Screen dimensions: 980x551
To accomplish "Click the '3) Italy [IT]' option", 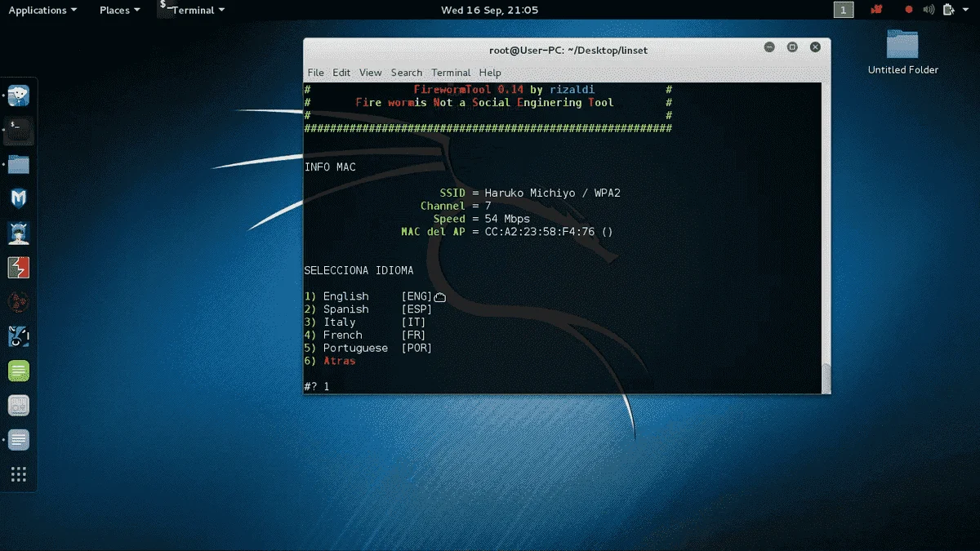I will click(x=365, y=322).
